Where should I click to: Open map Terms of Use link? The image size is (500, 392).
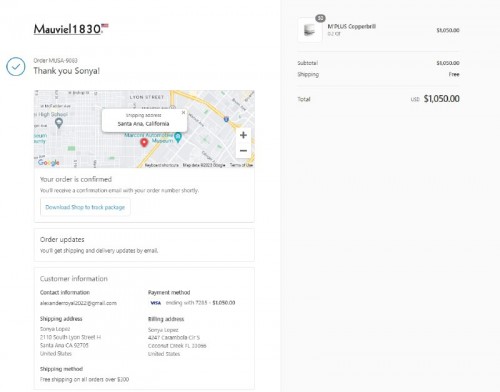click(241, 165)
